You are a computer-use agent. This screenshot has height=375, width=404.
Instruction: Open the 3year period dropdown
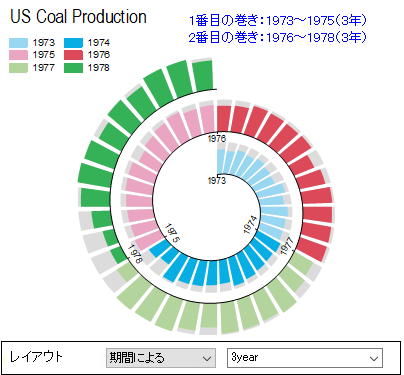305,358
